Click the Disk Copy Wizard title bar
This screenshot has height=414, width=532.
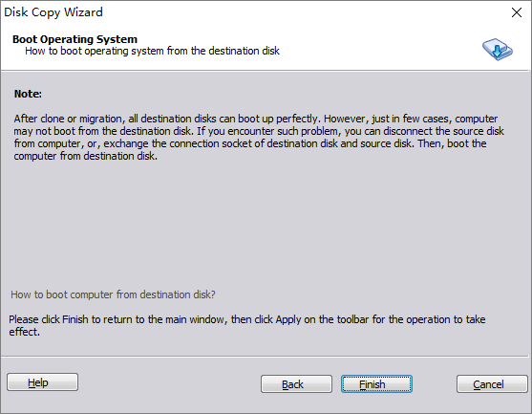[x=254, y=12]
